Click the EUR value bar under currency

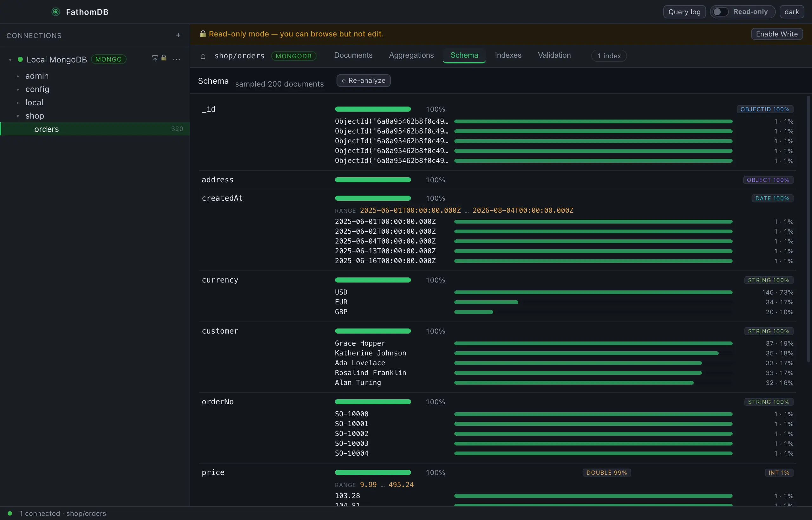[486, 302]
